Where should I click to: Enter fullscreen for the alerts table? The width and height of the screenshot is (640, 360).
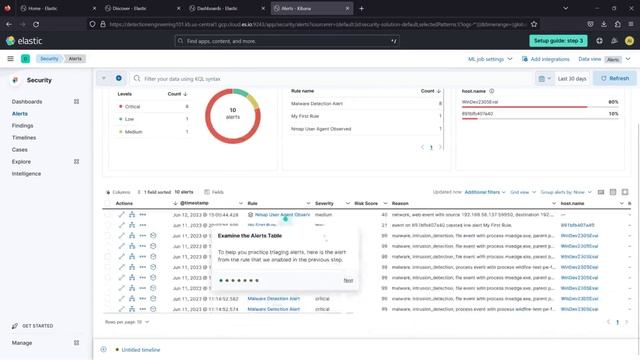[x=625, y=192]
